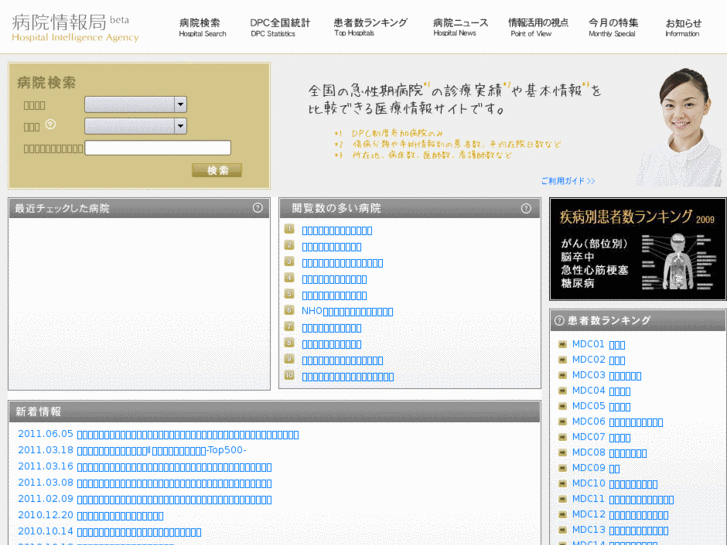The height and width of the screenshot is (545, 727).
Task: Click the rank 8 badge icon
Action: (289, 343)
